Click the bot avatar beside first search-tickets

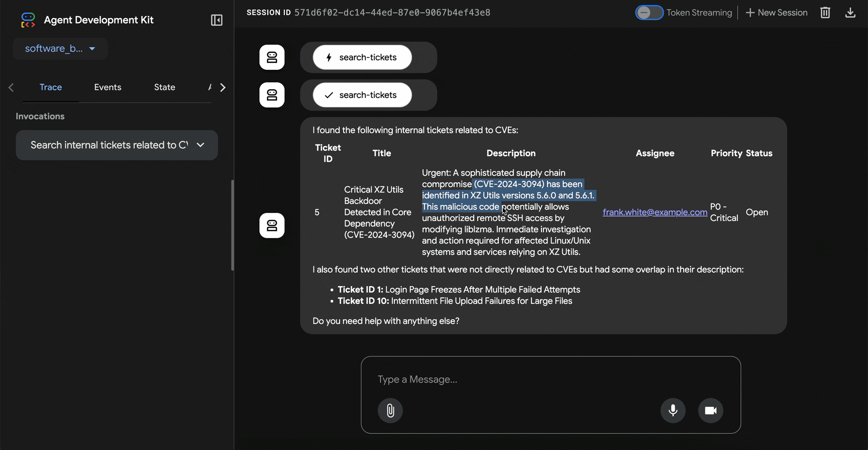272,57
